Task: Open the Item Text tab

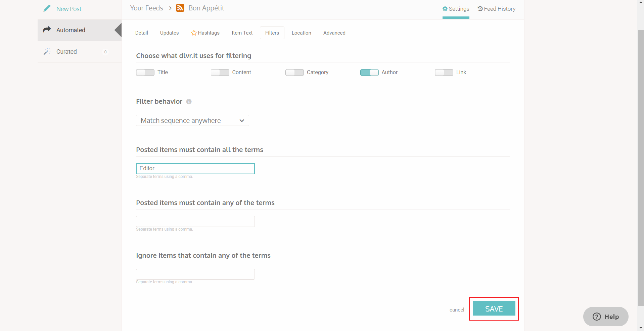Action: (x=242, y=33)
